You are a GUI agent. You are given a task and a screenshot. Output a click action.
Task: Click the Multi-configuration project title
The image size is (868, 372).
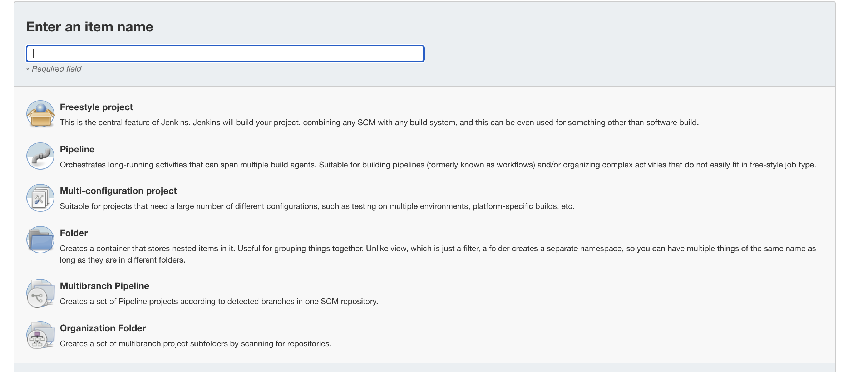click(118, 191)
